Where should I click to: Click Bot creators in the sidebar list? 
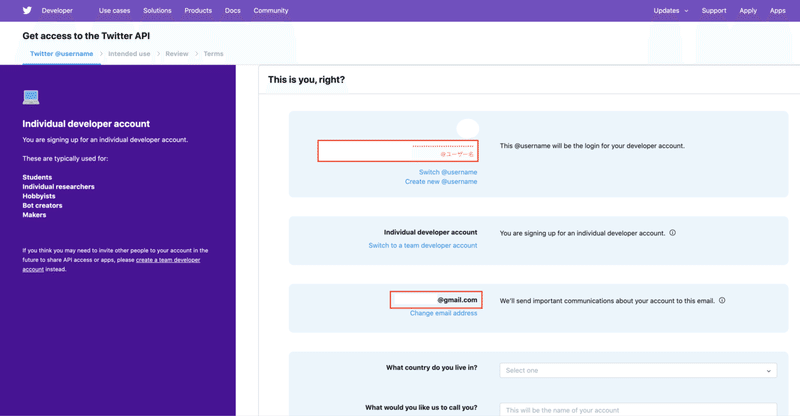[x=42, y=206]
